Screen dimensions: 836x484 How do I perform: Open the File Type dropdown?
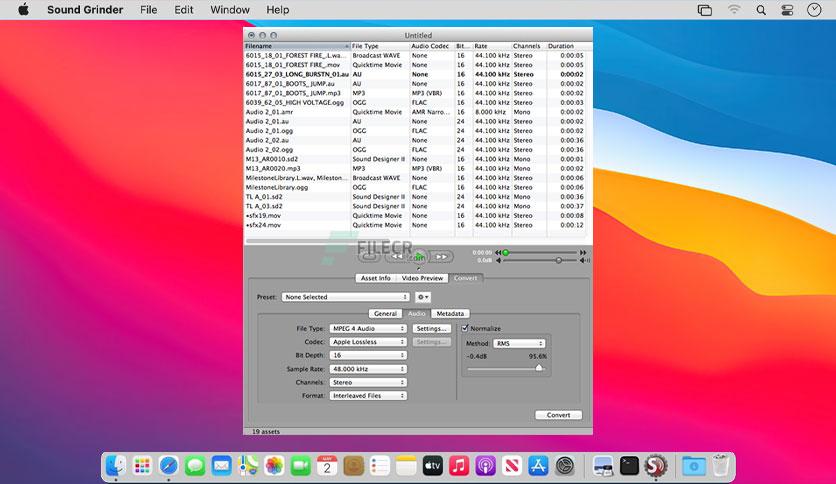(x=368, y=328)
